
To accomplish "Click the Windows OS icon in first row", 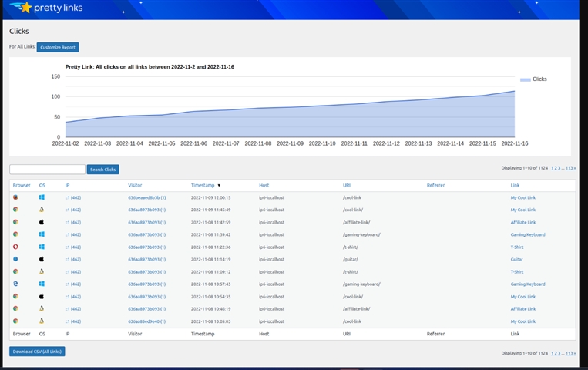I will point(42,197).
